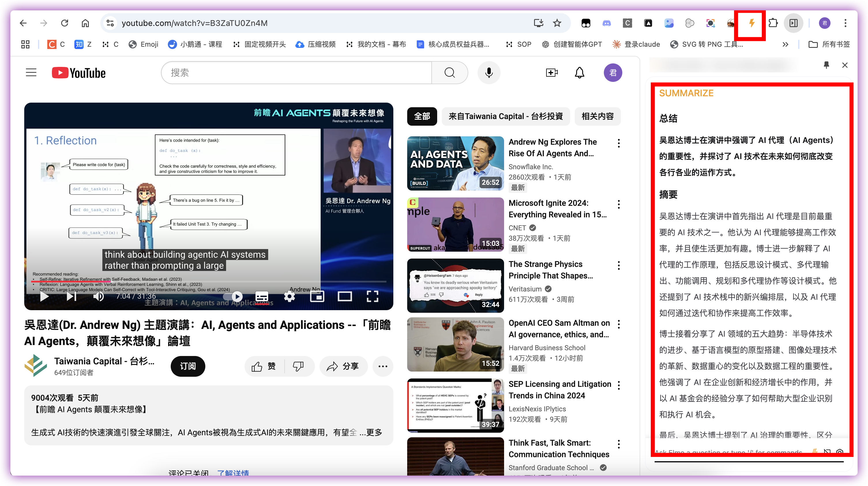868x486 pixels.
Task: Open the Emoji bookmark
Action: coord(143,44)
